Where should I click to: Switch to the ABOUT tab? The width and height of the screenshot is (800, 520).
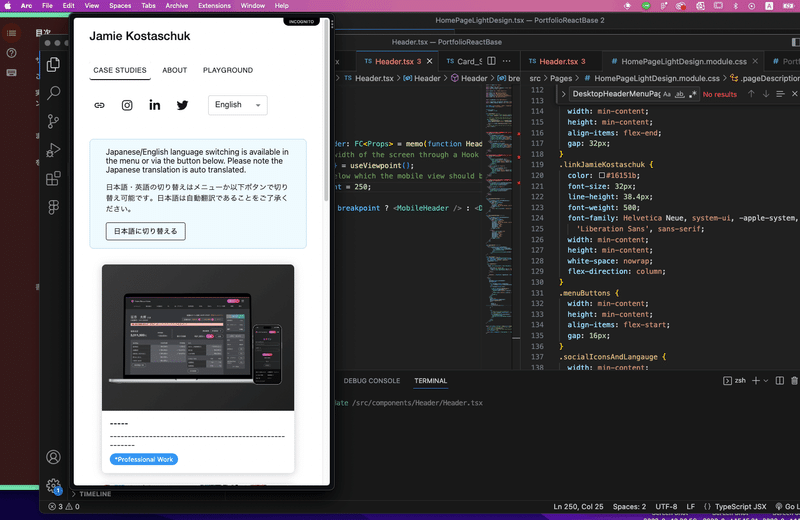174,70
